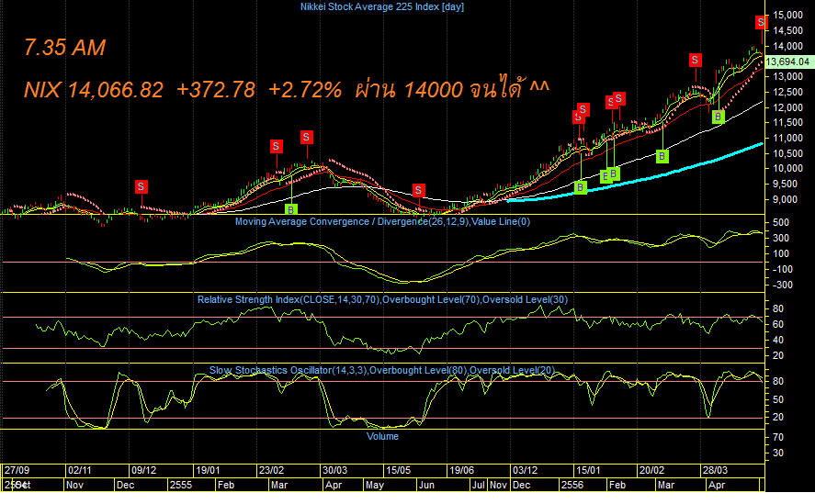Select the Jun month label

point(426,485)
